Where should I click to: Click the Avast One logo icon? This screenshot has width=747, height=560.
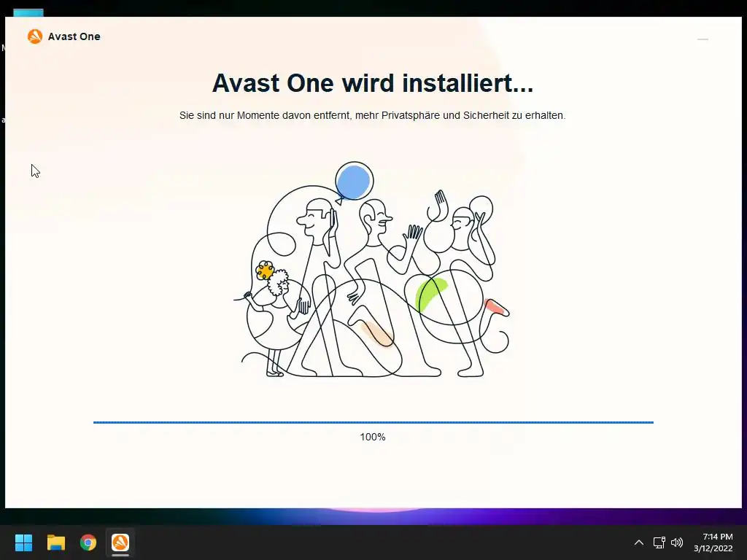click(35, 36)
